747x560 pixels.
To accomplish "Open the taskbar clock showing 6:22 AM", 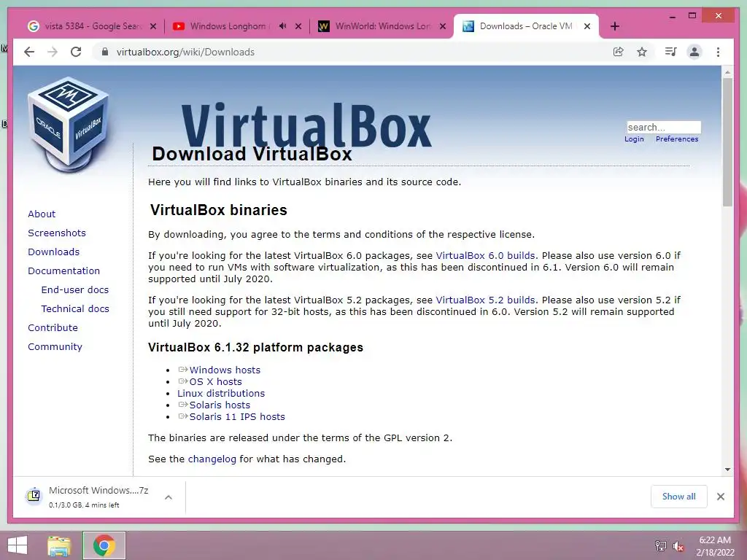I will click(715, 546).
